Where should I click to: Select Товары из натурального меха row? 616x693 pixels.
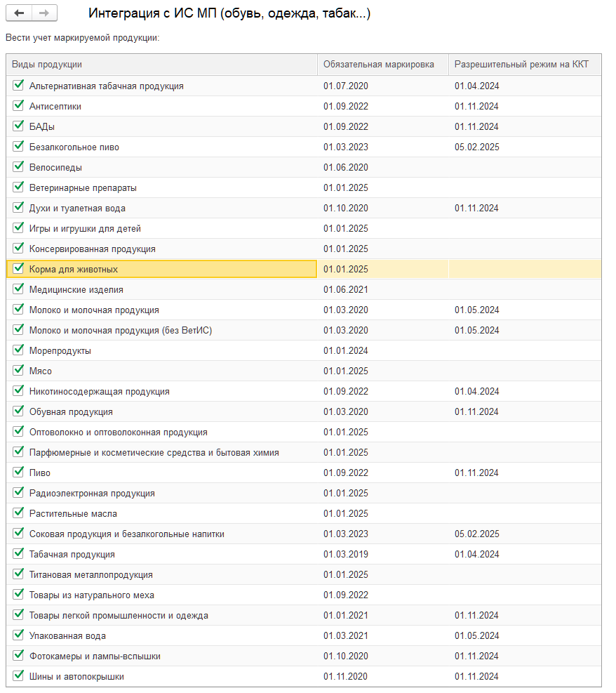coord(92,595)
